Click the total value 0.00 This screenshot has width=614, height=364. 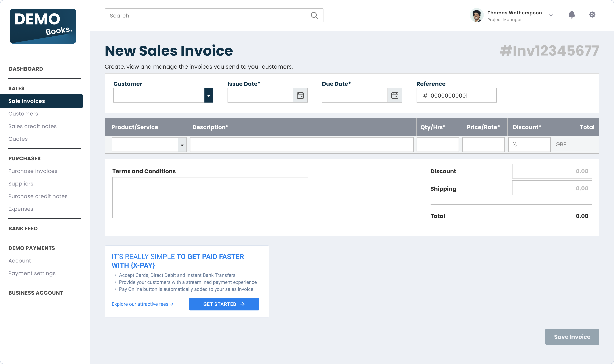[582, 216]
